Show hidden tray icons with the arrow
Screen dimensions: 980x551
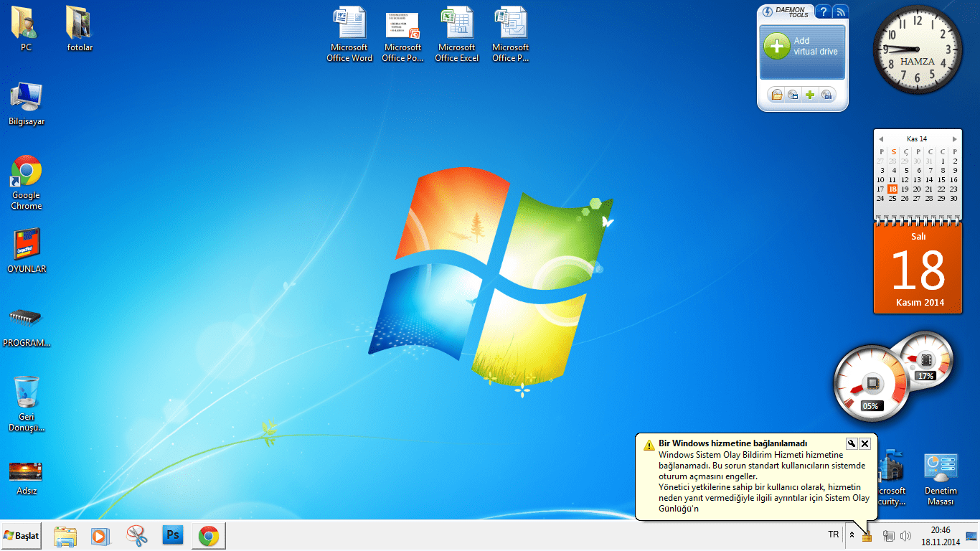[x=852, y=535]
